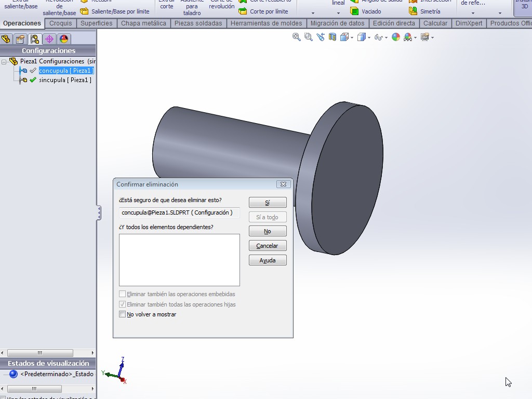Switch to the Superficies tab
This screenshot has height=399, width=532.
point(96,23)
